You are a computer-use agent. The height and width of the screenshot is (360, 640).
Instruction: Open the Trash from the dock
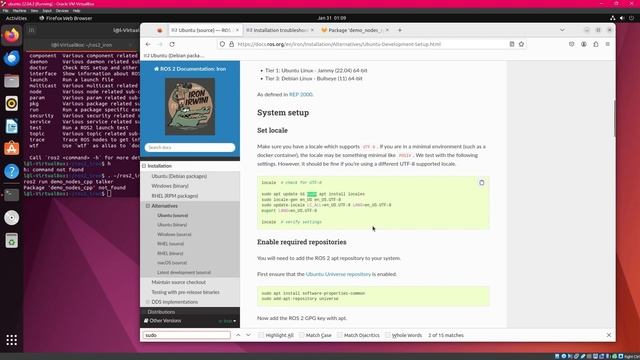[11, 240]
